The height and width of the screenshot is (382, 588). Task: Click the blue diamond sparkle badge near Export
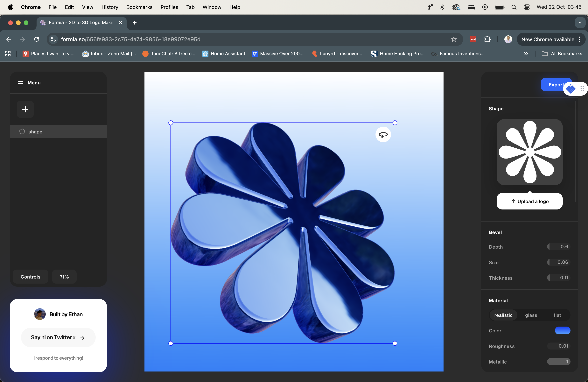pos(570,89)
